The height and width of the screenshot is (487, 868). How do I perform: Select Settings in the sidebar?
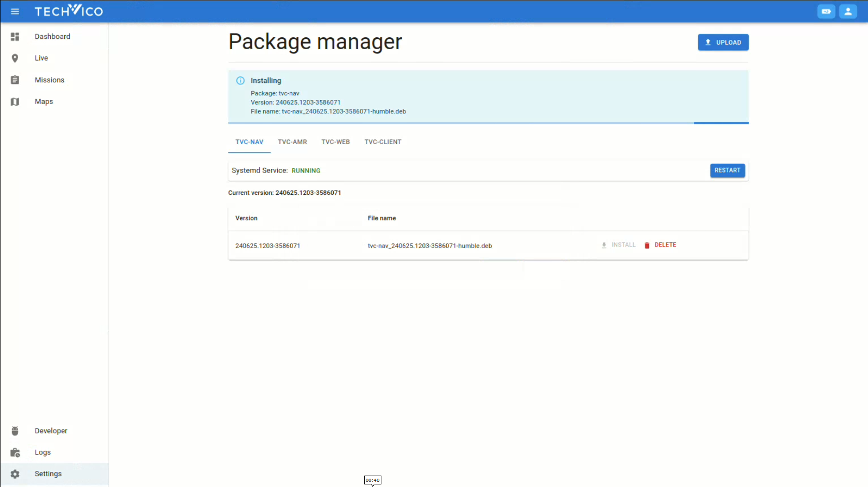[54, 474]
